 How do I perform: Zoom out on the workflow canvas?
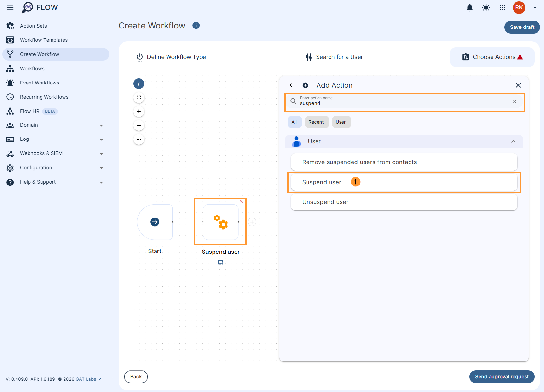point(139,125)
